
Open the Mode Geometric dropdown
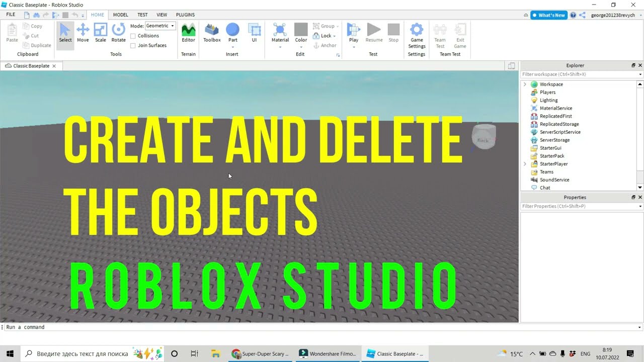pyautogui.click(x=160, y=26)
